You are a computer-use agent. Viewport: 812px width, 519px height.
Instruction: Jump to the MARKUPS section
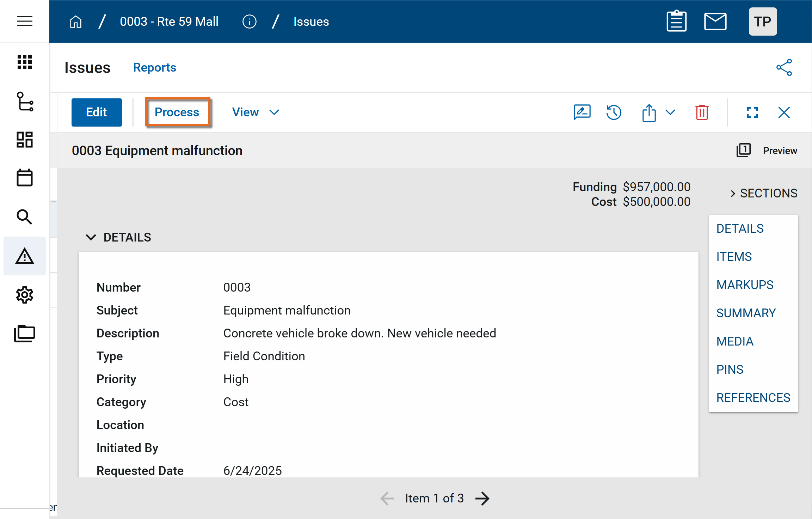pos(745,285)
